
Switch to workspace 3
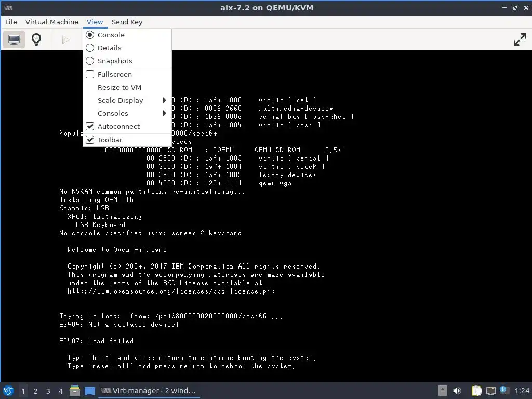click(x=48, y=391)
